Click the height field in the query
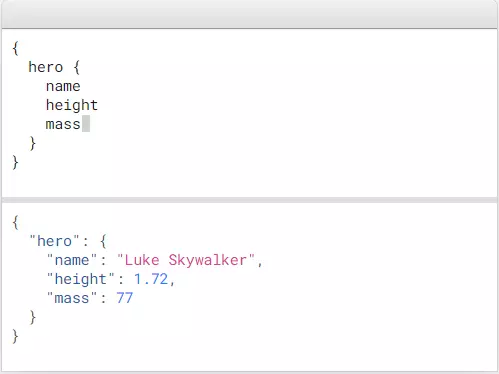Viewport: 499px width, 374px height. click(72, 106)
